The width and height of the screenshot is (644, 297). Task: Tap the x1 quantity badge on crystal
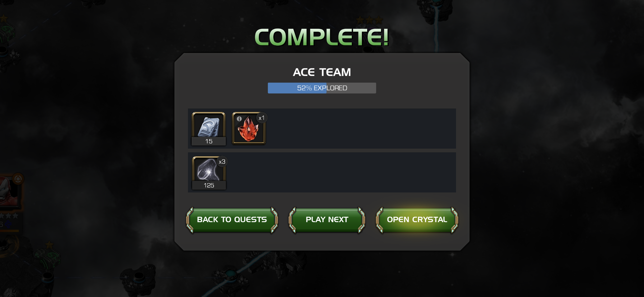261,118
